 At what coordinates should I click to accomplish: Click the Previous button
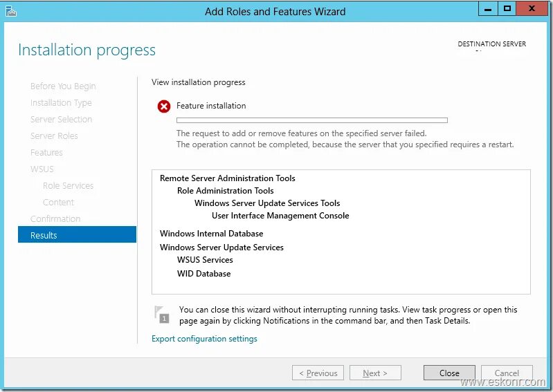(318, 373)
